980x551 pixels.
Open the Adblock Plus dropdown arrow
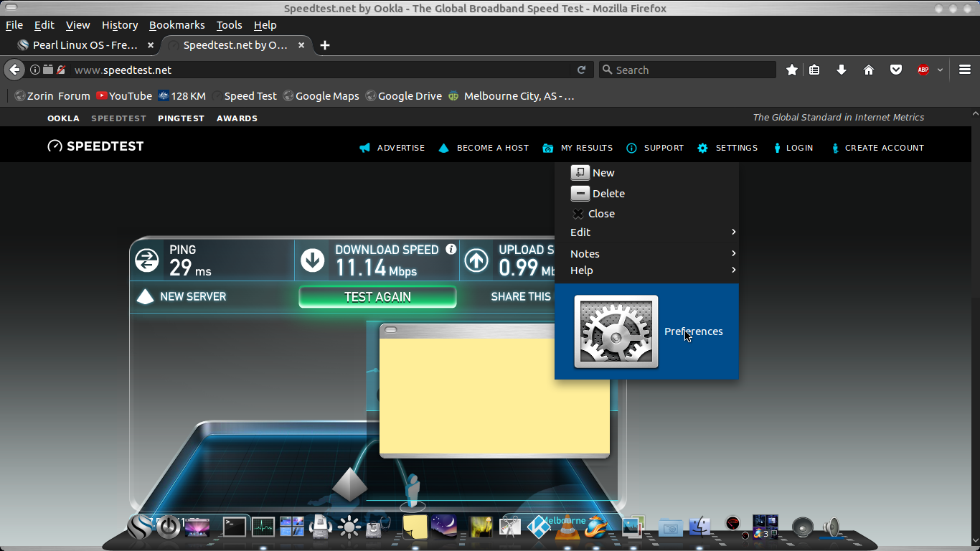click(940, 70)
